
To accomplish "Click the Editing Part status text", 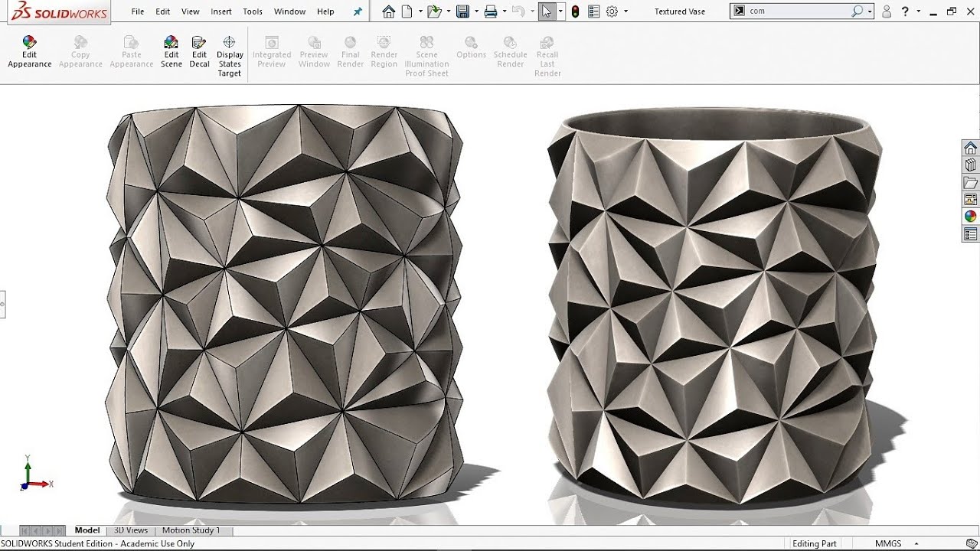I will pos(814,543).
